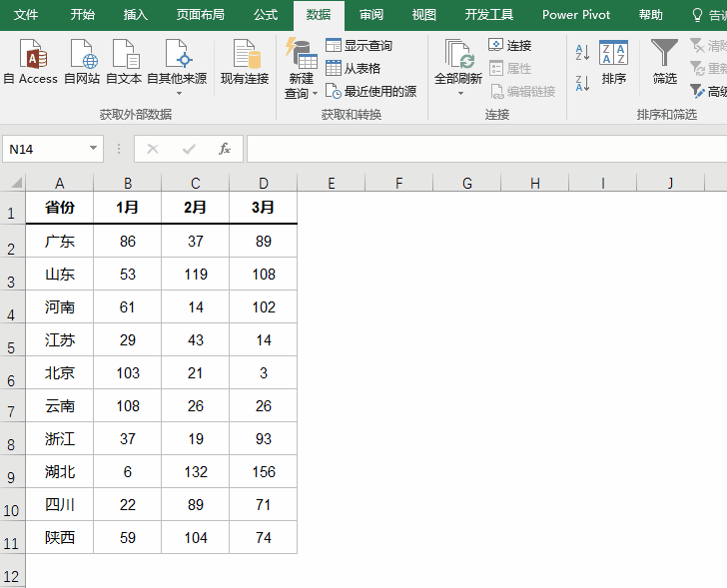
Task: Expand the 全部刷新 dropdown arrow
Action: pyautogui.click(x=460, y=93)
